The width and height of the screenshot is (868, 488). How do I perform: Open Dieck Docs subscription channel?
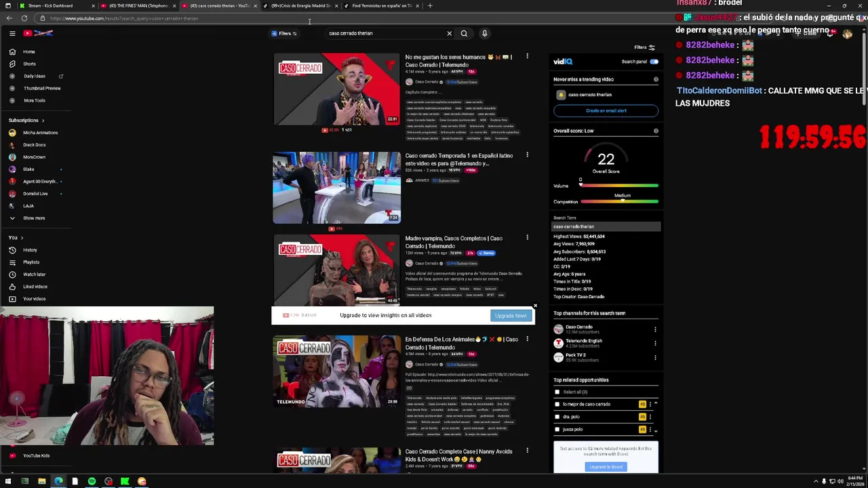(x=34, y=145)
